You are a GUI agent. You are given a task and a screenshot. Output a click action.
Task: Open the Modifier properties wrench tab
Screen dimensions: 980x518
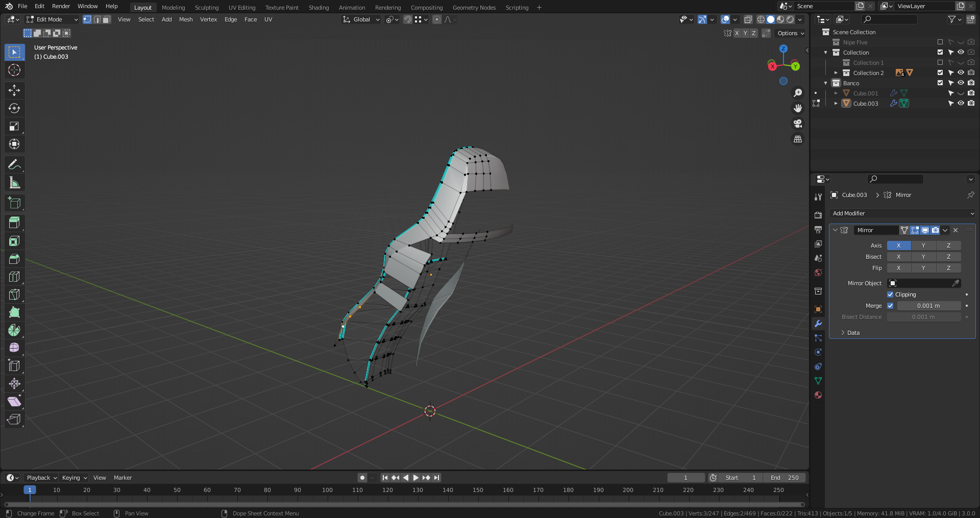point(818,324)
